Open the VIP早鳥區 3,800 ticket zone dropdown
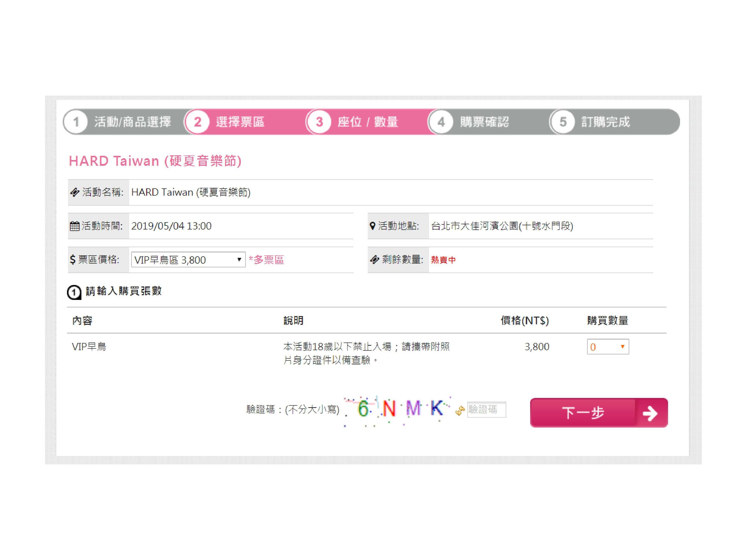Screen dimensions: 747x560 (x=188, y=260)
